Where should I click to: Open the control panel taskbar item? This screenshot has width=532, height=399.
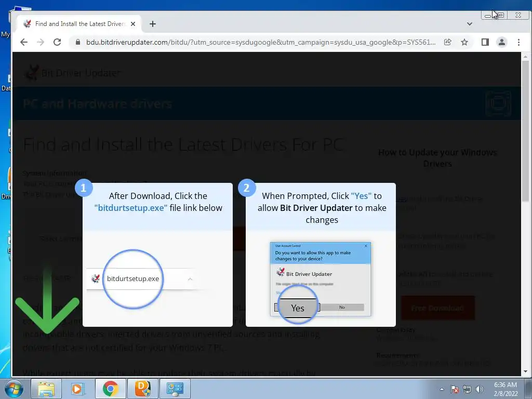click(x=175, y=389)
